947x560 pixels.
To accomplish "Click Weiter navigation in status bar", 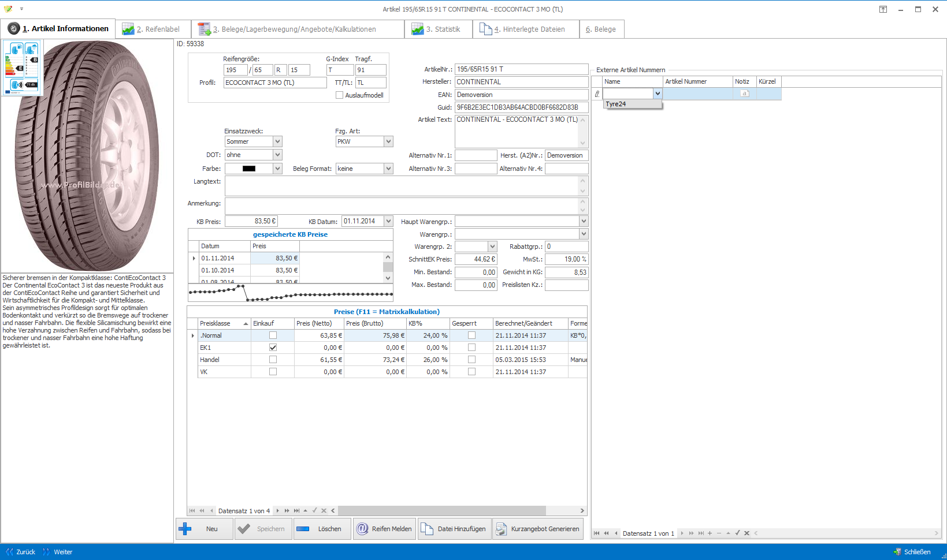I will point(58,552).
